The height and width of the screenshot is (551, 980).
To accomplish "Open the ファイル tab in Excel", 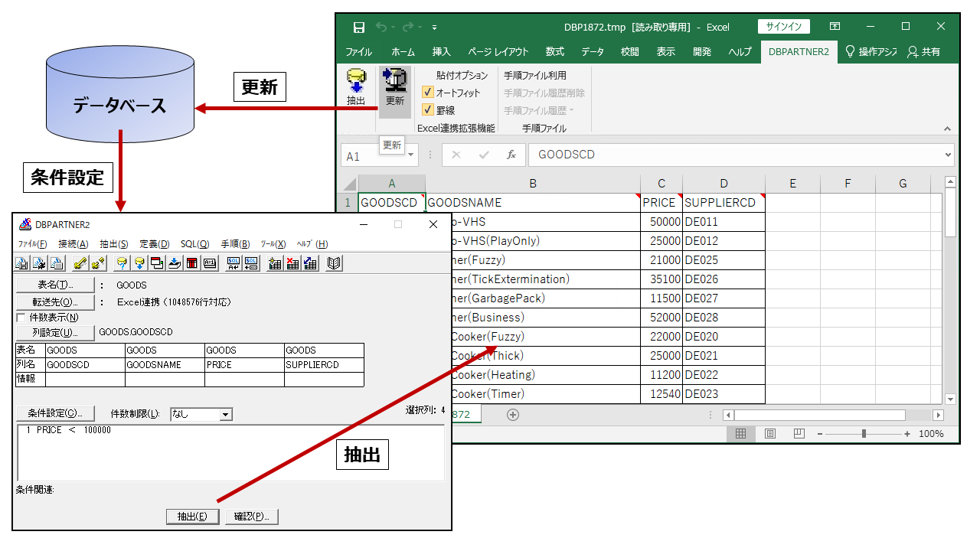I will 358,52.
